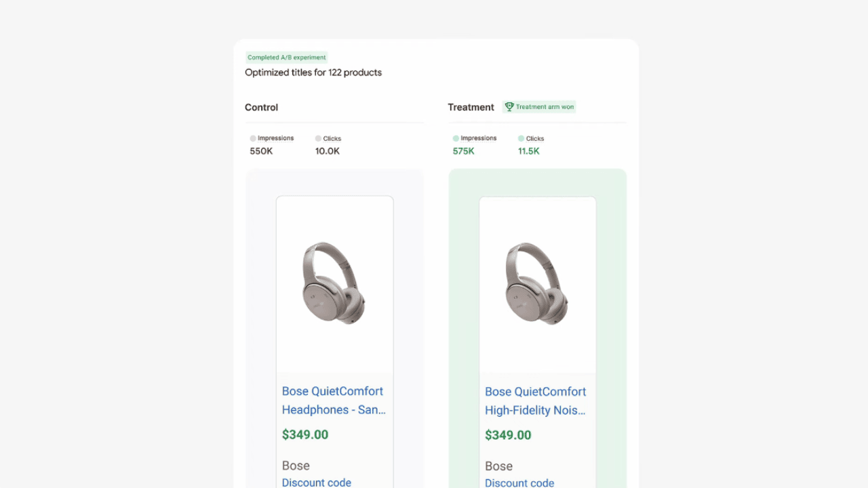The width and height of the screenshot is (868, 488).
Task: Open the Treatment headphones product image
Action: (536, 283)
